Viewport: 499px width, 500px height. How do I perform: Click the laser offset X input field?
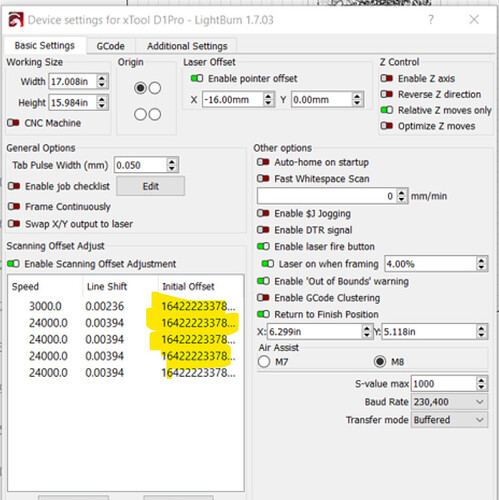coord(233,100)
